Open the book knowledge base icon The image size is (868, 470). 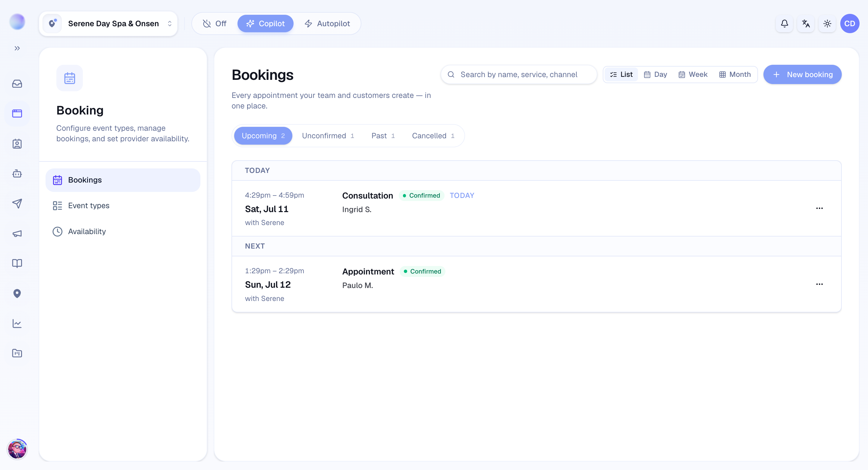tap(17, 263)
